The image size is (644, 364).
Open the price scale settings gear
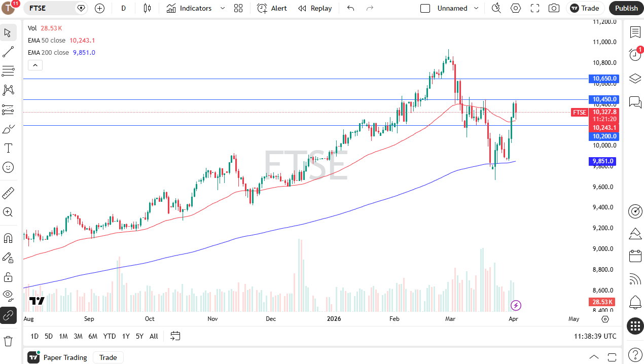[605, 319]
